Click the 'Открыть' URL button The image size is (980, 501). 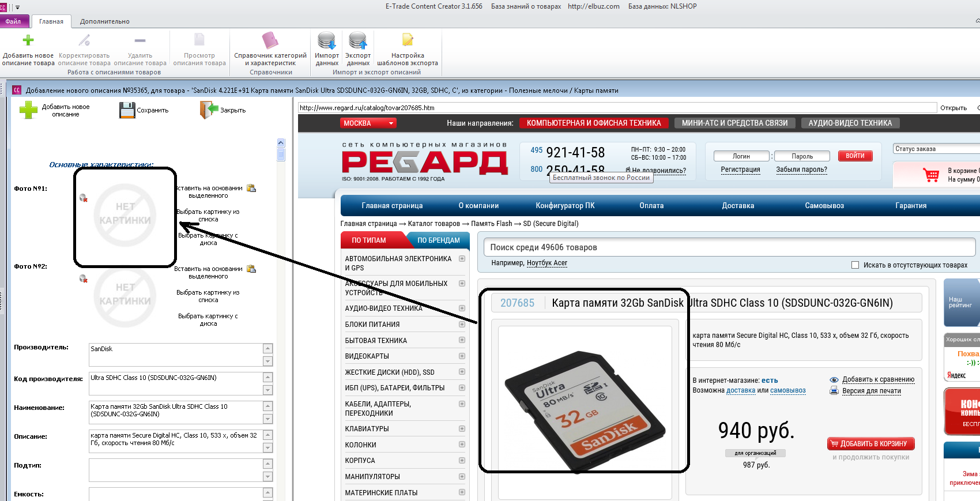click(x=953, y=108)
